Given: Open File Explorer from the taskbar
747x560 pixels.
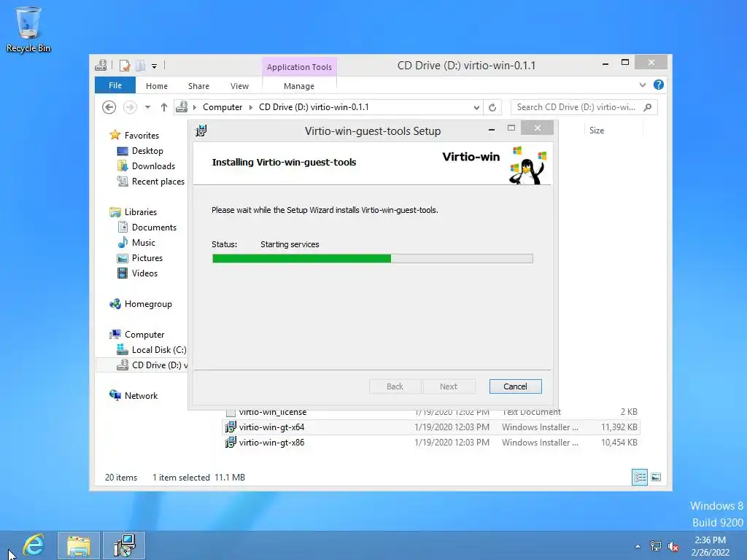Looking at the screenshot, I should tap(79, 545).
